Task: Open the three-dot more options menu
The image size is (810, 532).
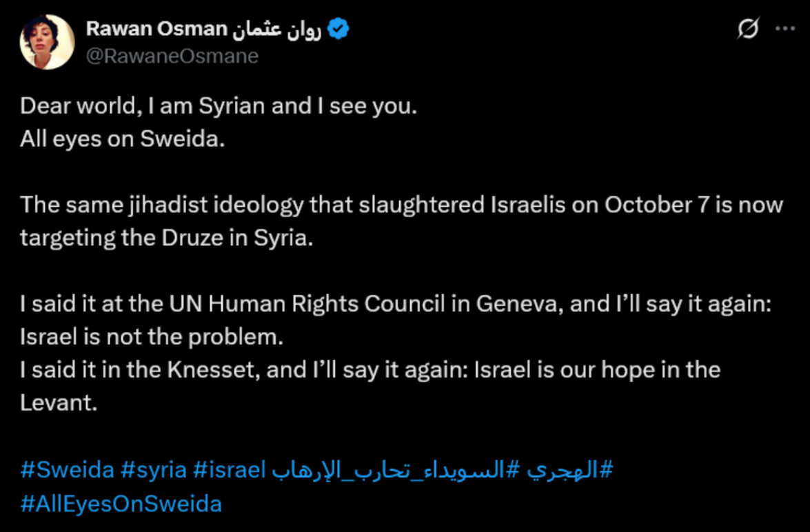Action: [x=785, y=28]
